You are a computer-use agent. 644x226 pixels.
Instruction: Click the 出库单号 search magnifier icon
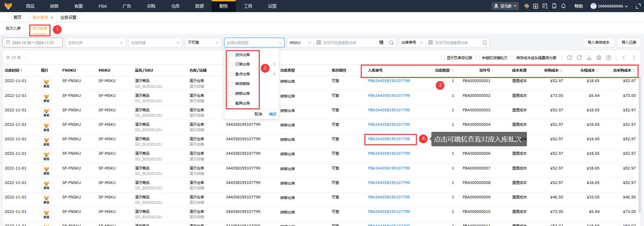click(485, 43)
